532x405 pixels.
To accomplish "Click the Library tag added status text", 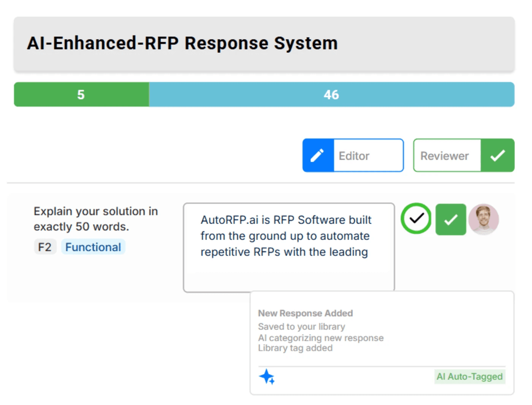I will [295, 348].
